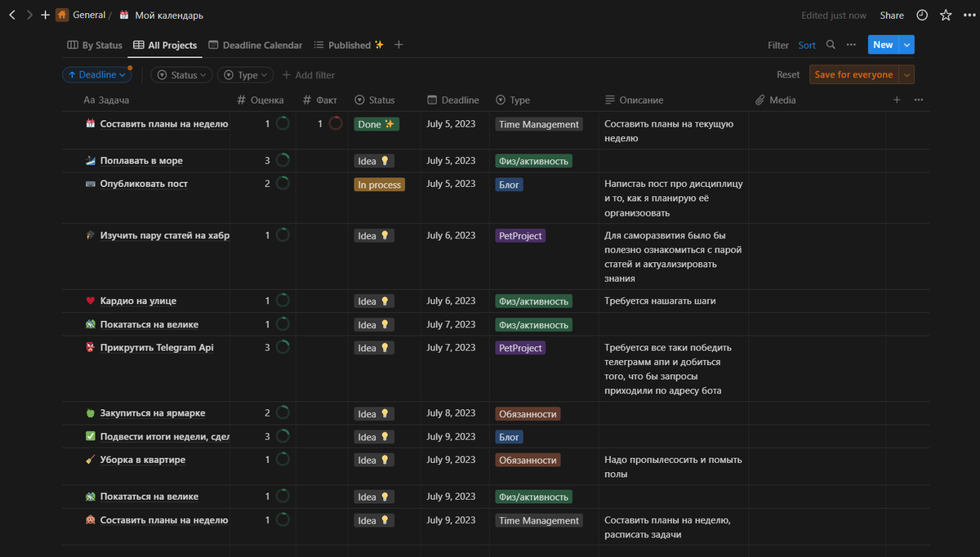
Task: Click the apple icon of Закупиться на ярмарке
Action: coord(90,413)
